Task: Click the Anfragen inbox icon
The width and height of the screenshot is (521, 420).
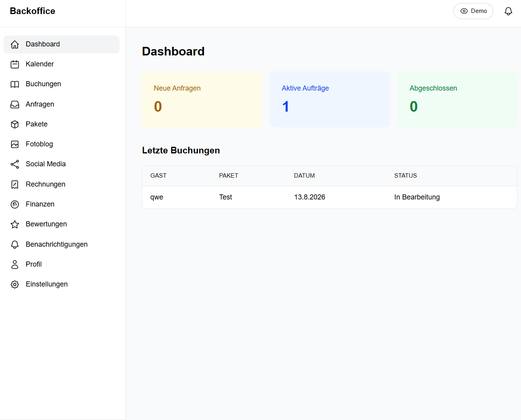Action: click(x=15, y=105)
